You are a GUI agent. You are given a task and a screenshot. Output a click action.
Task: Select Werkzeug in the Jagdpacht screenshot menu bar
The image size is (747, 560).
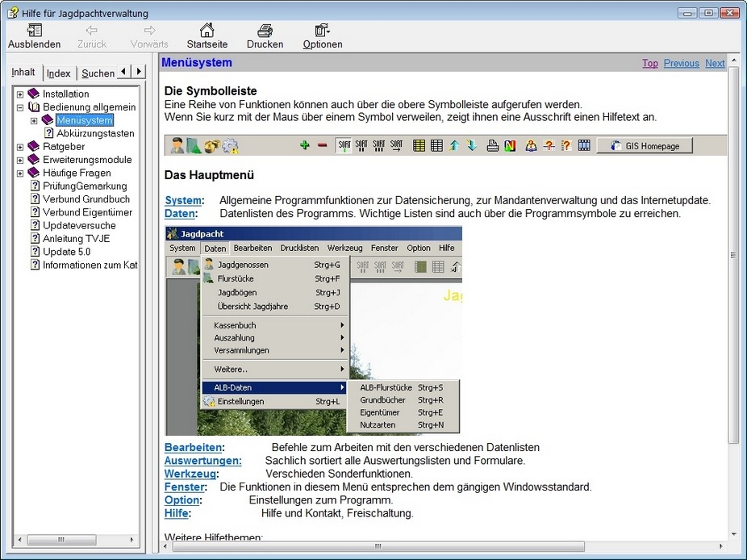click(x=345, y=248)
